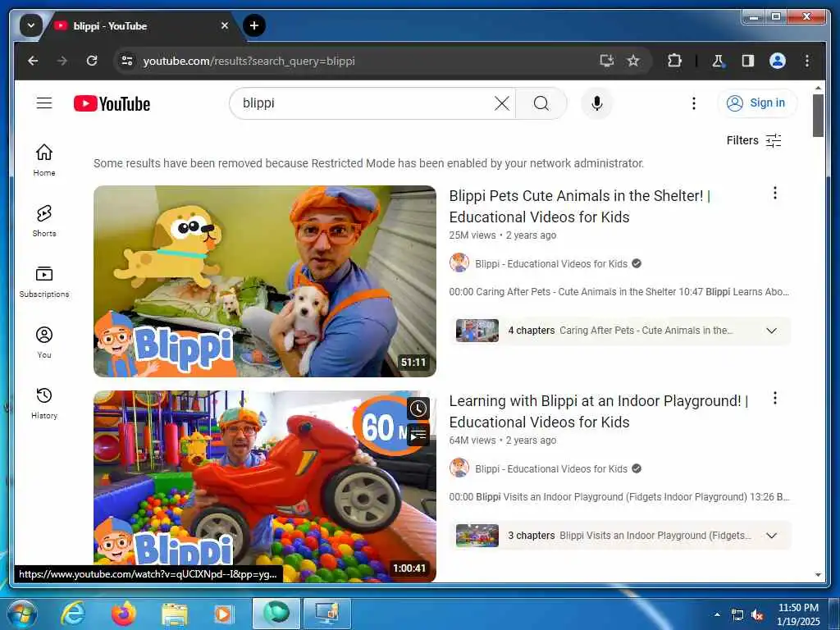Open a new browser tab with plus
The width and height of the screenshot is (840, 630).
(x=254, y=25)
